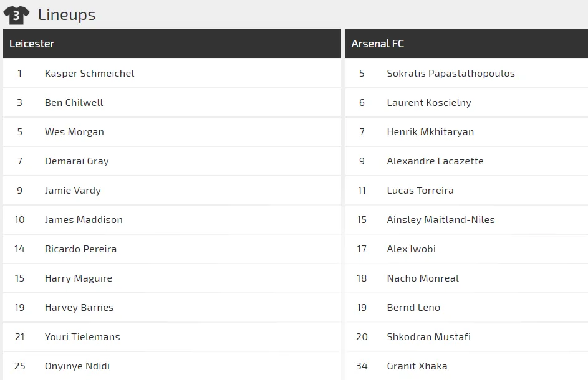588x380 pixels.
Task: Open Youri Tielemans' player link
Action: [82, 337]
